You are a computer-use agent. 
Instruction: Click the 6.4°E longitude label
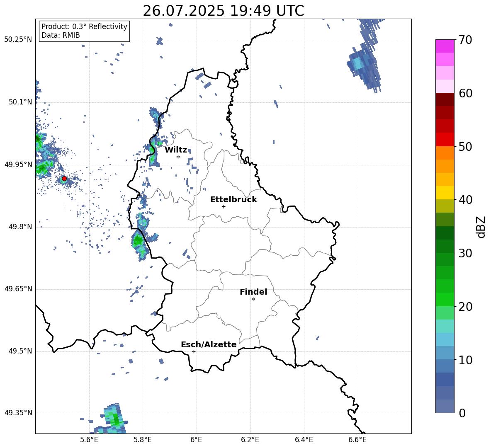click(x=304, y=440)
